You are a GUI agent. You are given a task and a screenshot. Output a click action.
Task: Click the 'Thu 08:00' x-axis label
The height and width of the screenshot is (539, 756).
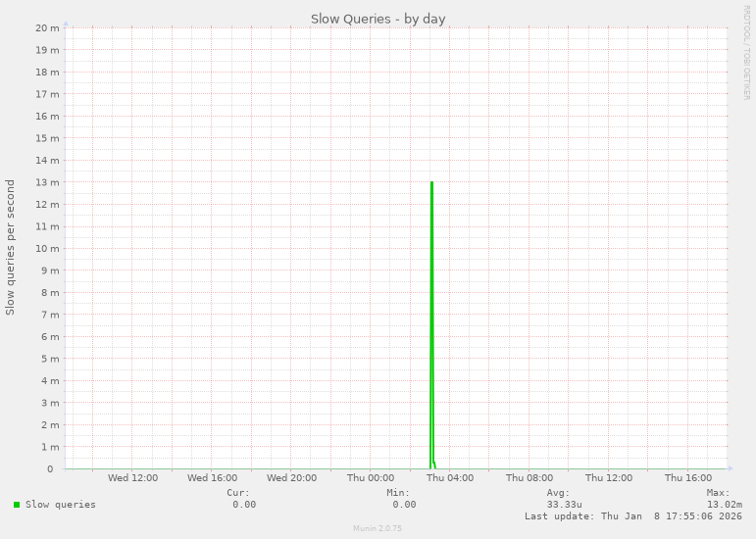click(x=529, y=478)
